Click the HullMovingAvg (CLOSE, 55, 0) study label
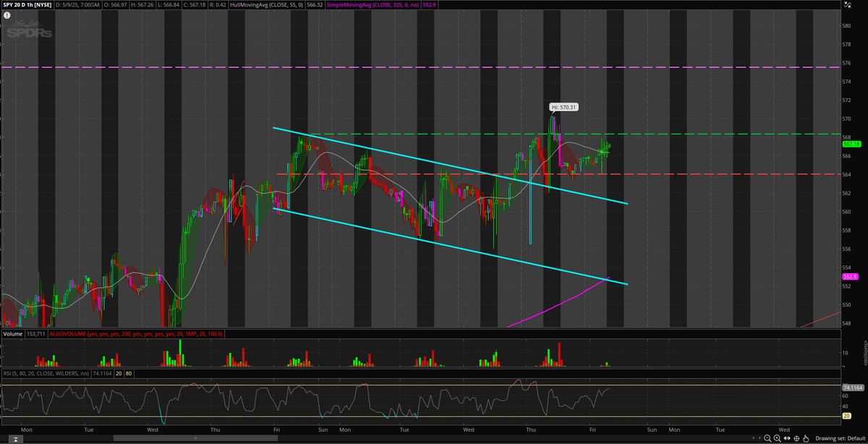This screenshot has width=868, height=444. pyautogui.click(x=266, y=4)
